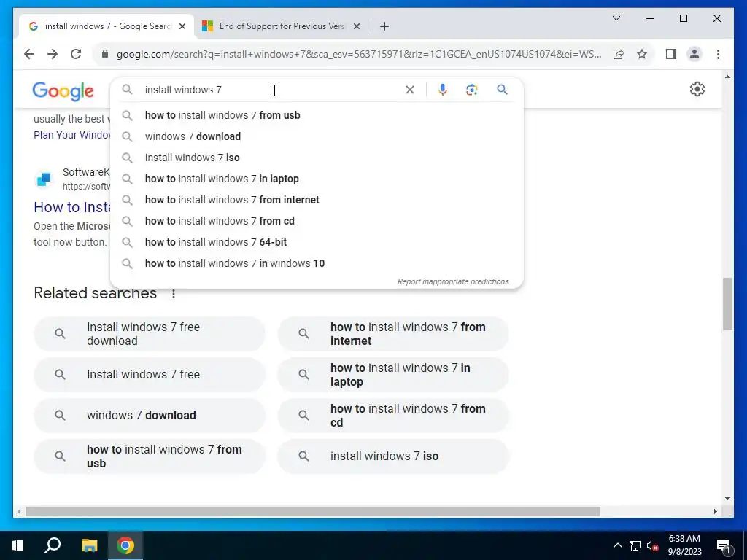Open Related searches more options
Viewport: 747px width, 560px height.
pos(174,294)
